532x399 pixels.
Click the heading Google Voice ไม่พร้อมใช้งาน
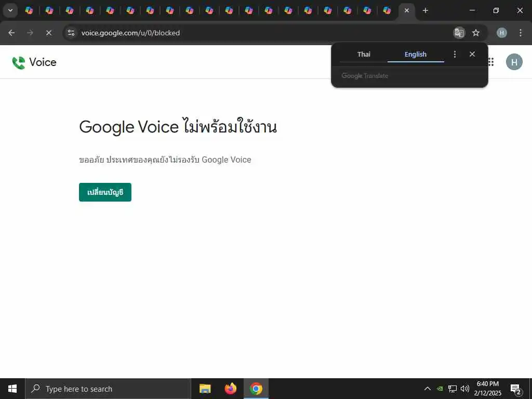(x=178, y=127)
